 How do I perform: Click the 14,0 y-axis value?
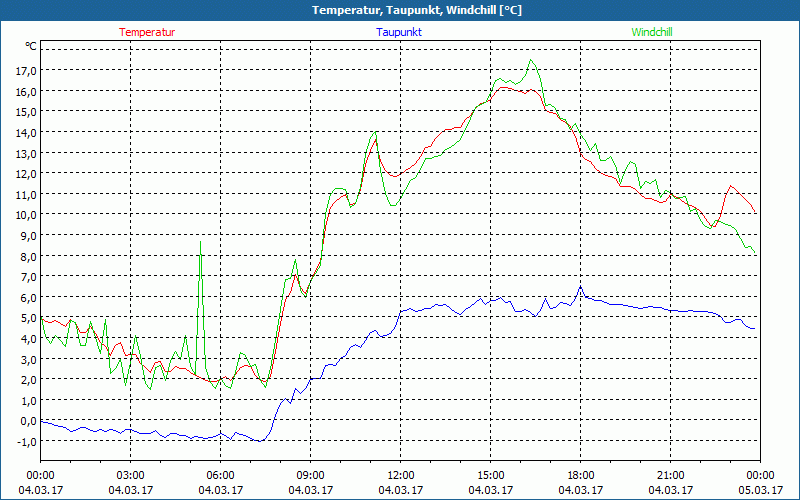(26, 133)
